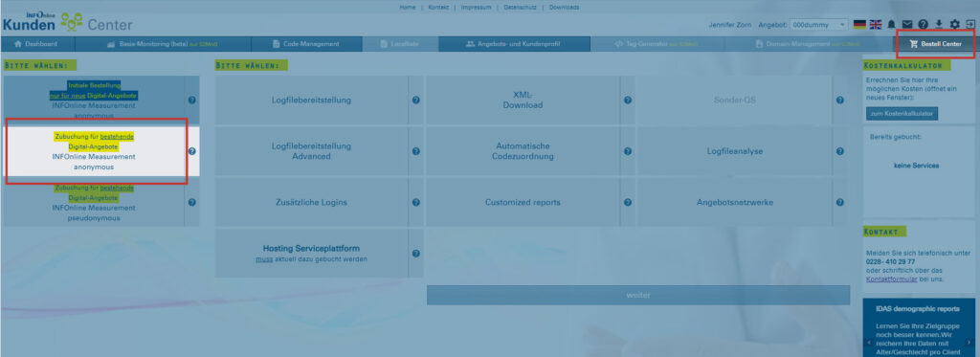Viewport: 980px width, 357px height.
Task: Choose the Customized reports service tile
Action: [x=523, y=203]
